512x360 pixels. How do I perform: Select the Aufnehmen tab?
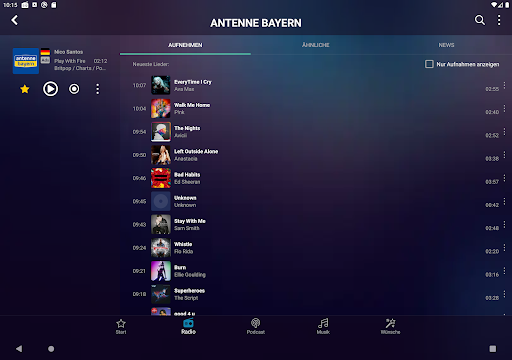[185, 45]
